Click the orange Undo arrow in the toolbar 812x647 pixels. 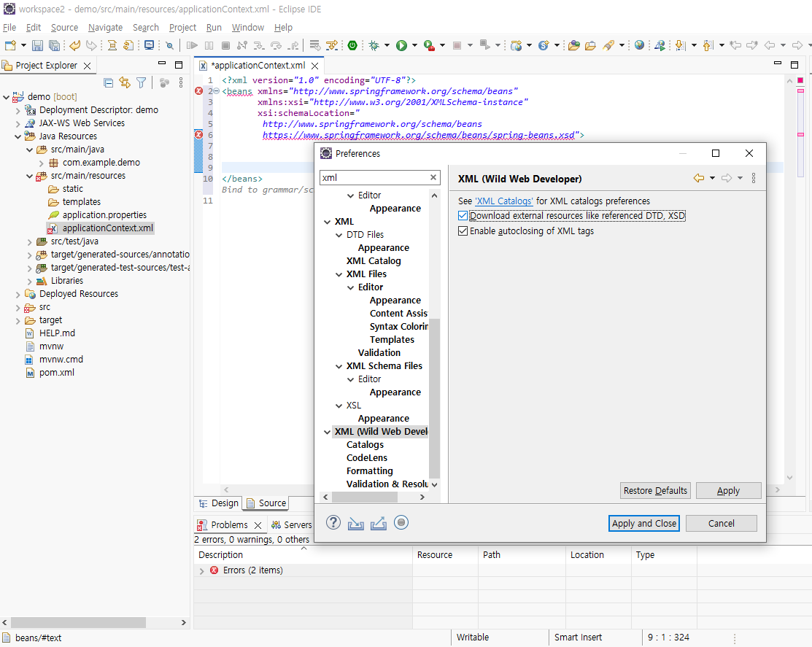coord(74,45)
